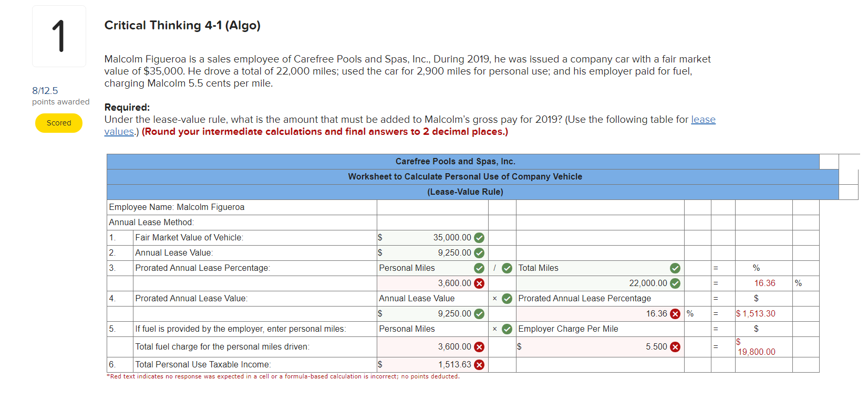Edit the 22,000.00 total miles field

[600, 283]
